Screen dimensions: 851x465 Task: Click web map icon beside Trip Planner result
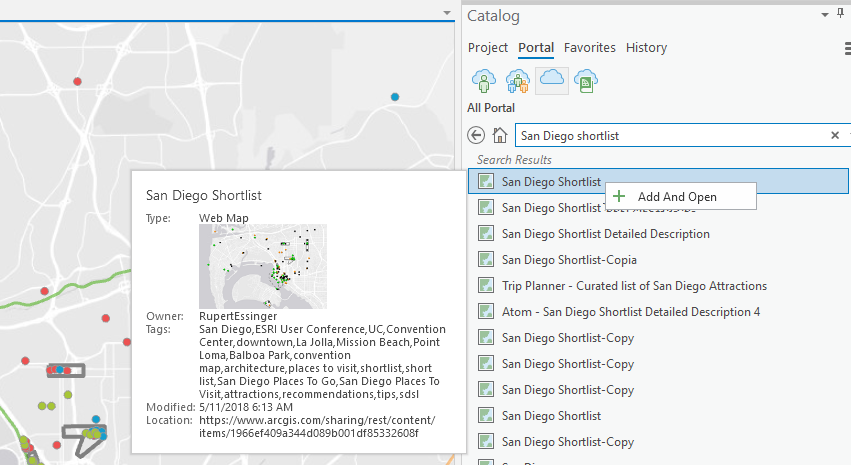click(486, 285)
